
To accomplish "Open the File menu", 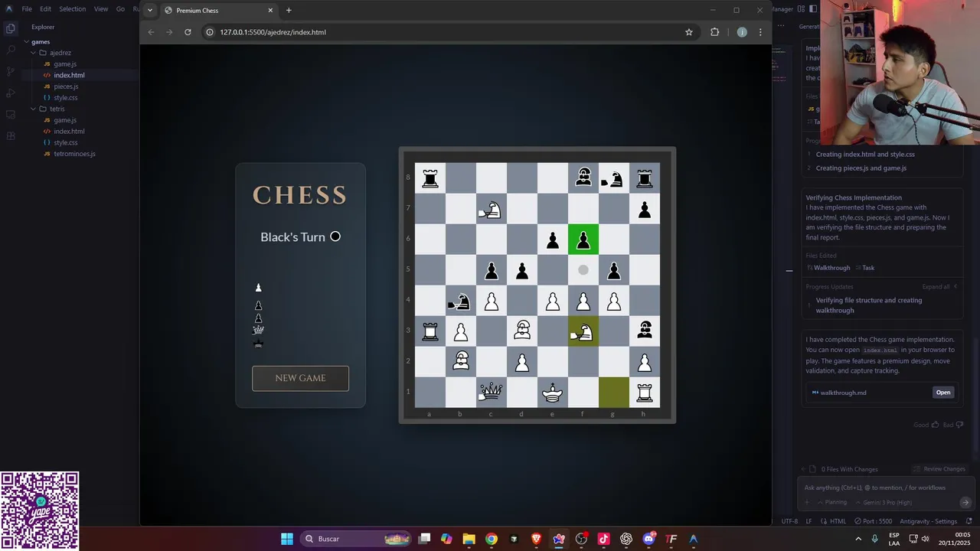I will click(x=27, y=9).
